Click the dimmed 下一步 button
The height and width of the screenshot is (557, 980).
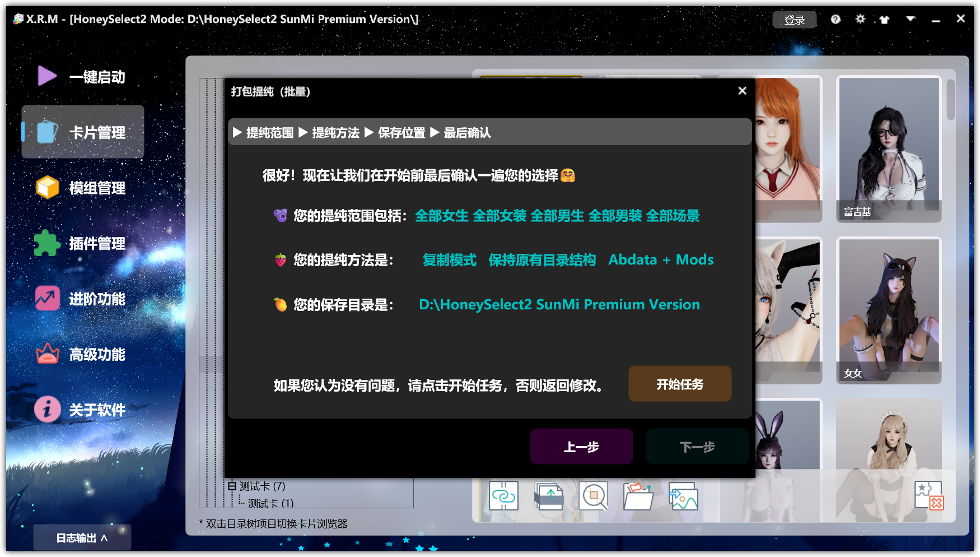(x=697, y=447)
